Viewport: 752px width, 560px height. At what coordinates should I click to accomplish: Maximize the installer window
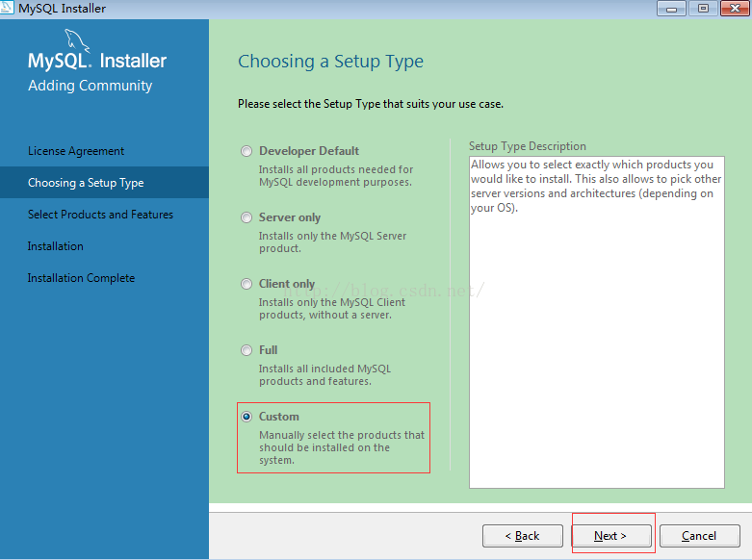coord(703,9)
